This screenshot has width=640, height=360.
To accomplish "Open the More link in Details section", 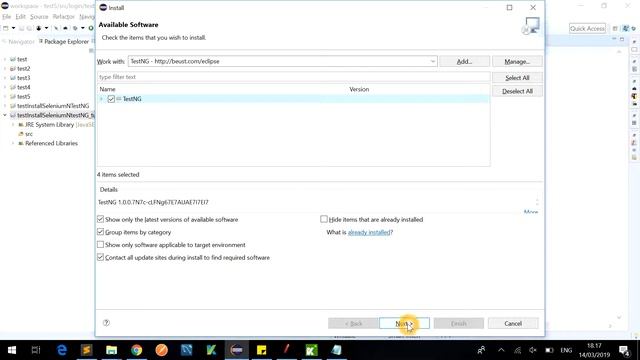I will tap(531, 212).
